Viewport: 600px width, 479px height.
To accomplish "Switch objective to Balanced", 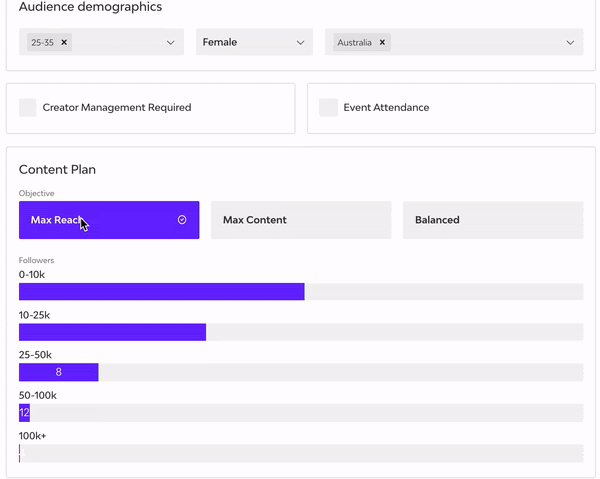I will [x=492, y=220].
